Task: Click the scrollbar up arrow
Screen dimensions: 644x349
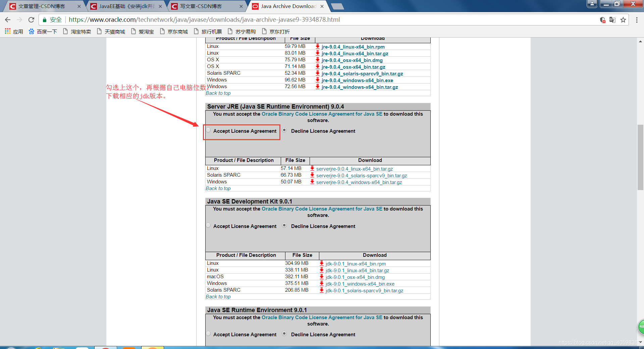Action: click(640, 42)
